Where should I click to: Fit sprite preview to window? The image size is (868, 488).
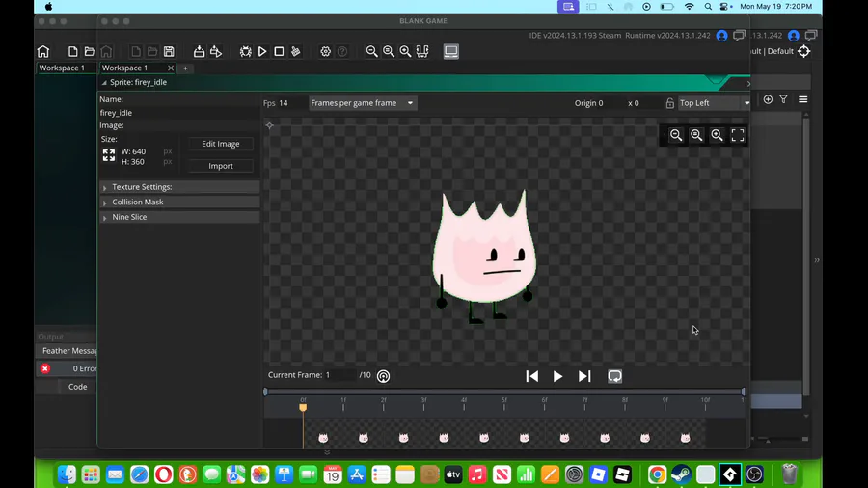[x=738, y=135]
